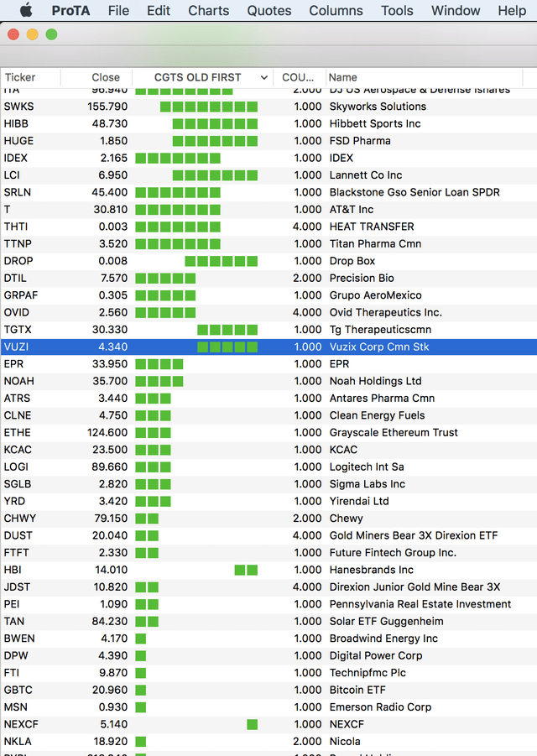Select Broadwind Energy Inc row
Viewport: 537px width, 756px height.
(x=268, y=639)
